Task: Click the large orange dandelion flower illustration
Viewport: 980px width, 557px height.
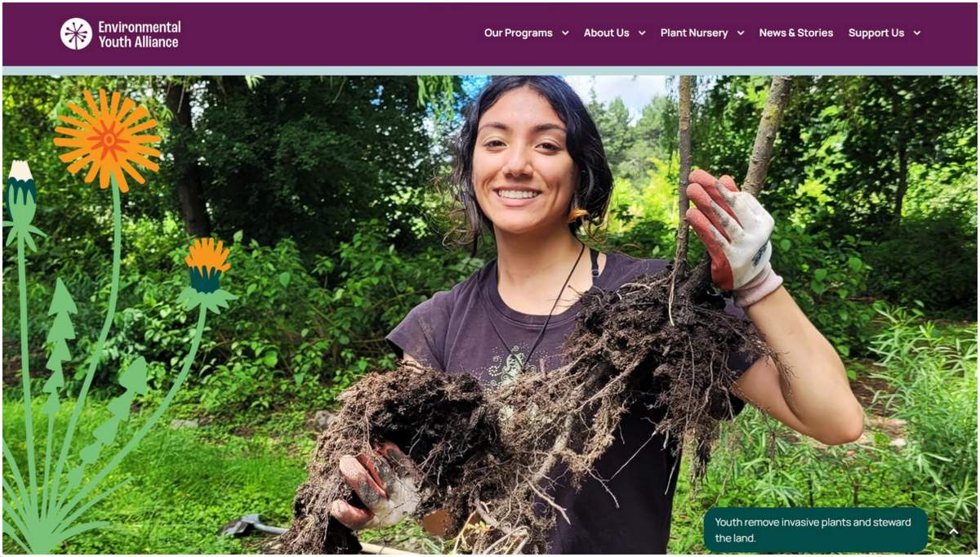Action: tap(108, 140)
